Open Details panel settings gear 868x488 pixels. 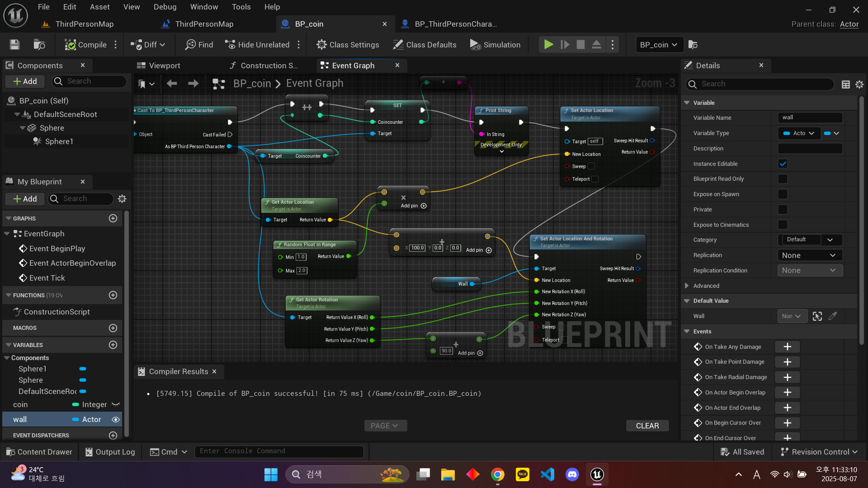[859, 84]
